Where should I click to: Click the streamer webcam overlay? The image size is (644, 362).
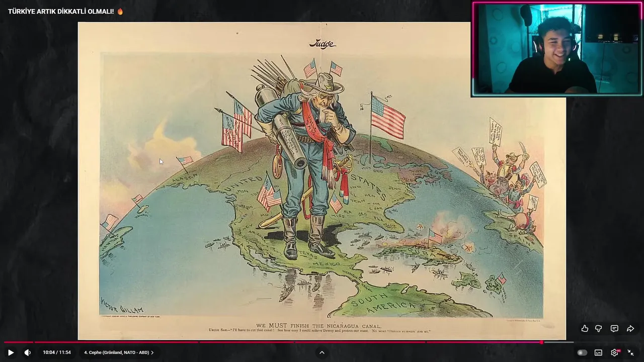coord(556,49)
